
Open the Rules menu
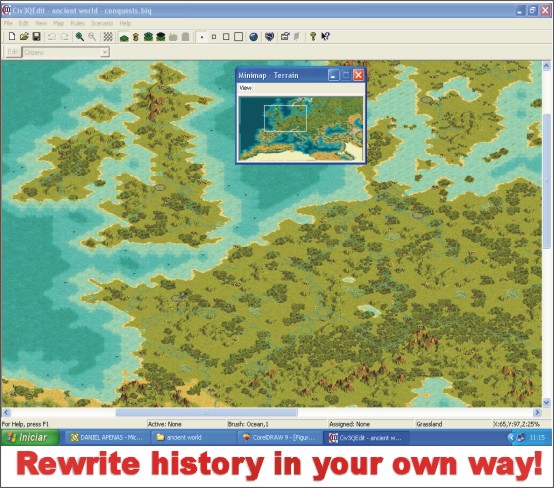(x=77, y=23)
